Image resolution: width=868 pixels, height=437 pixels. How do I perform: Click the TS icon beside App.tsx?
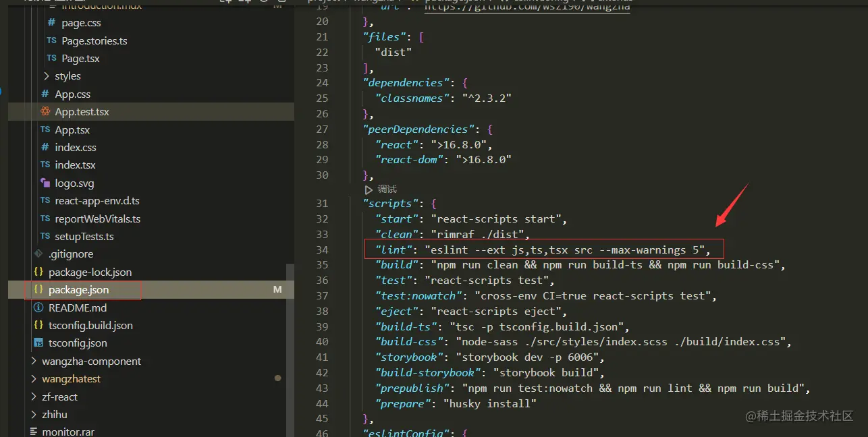[45, 129]
